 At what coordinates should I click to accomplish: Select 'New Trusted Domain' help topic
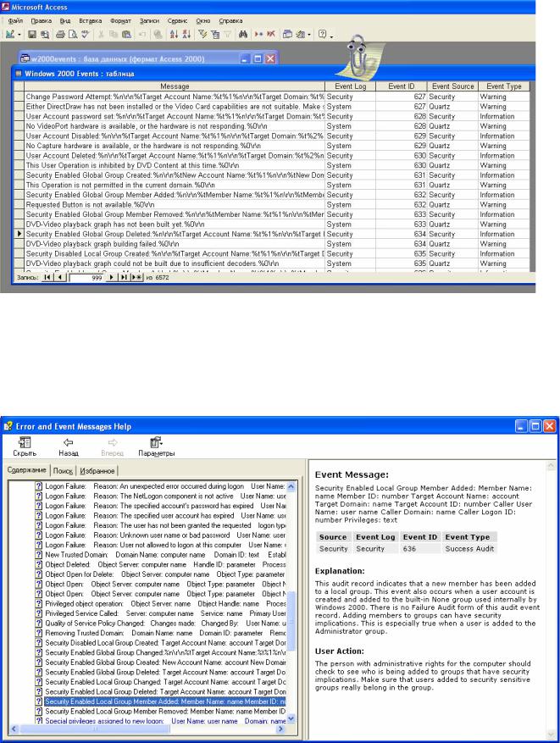[165, 554]
